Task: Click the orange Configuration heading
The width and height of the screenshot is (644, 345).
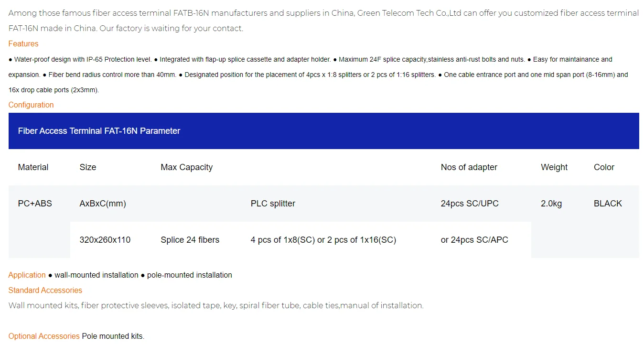Action: click(x=31, y=105)
